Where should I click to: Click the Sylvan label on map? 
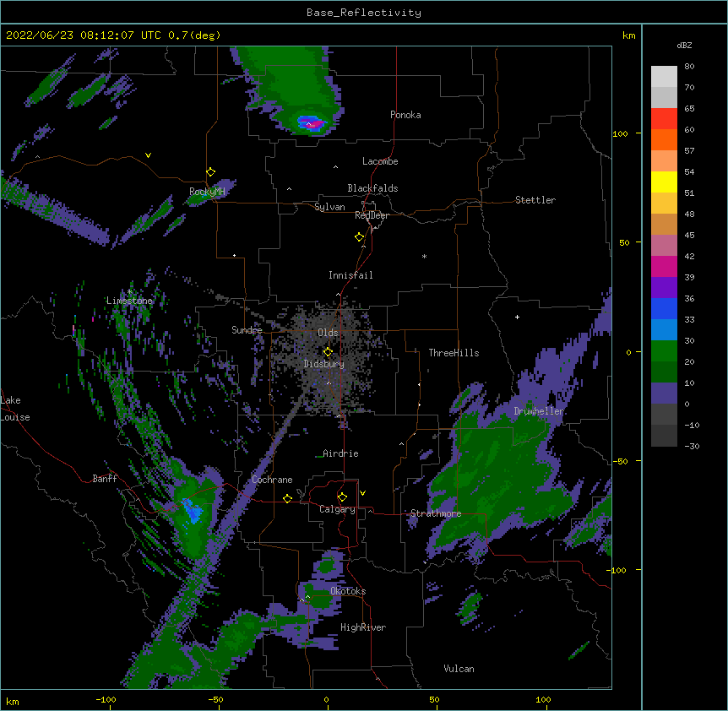coord(329,207)
